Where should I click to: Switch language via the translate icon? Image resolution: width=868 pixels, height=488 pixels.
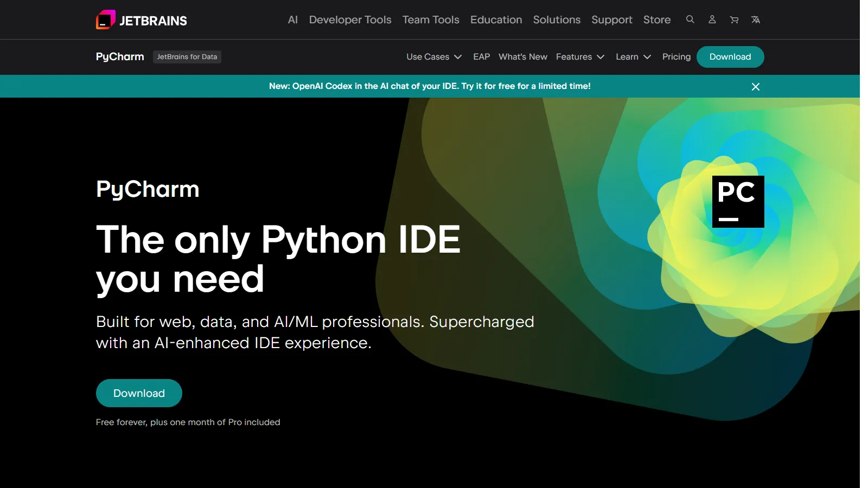[x=755, y=20]
